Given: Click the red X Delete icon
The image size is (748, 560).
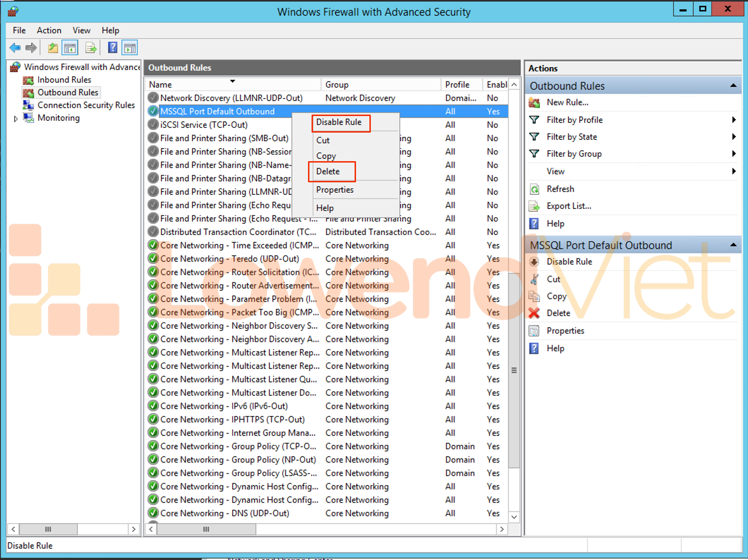Looking at the screenshot, I should pyautogui.click(x=534, y=313).
